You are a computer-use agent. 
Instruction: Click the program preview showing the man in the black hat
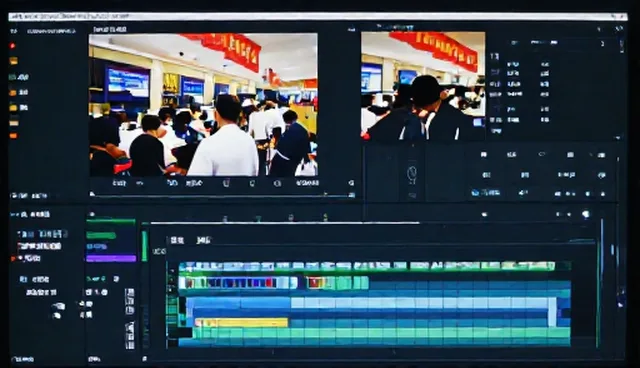click(x=423, y=86)
